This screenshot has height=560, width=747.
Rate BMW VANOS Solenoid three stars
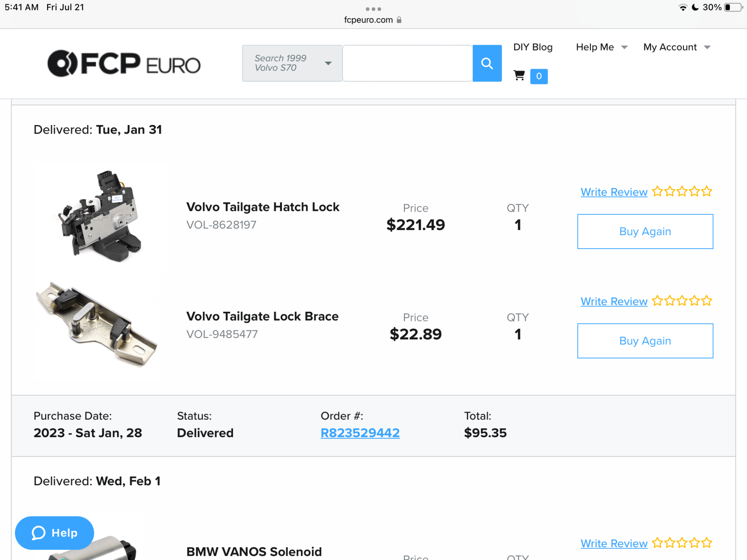(682, 543)
